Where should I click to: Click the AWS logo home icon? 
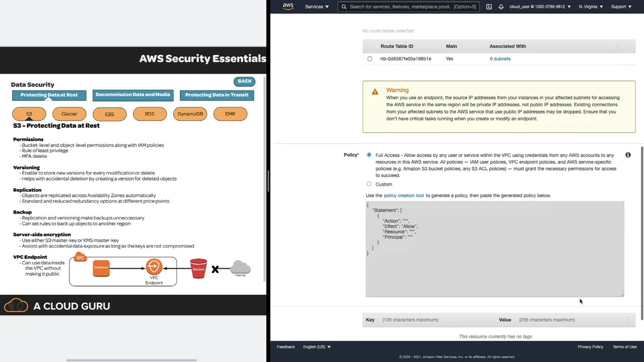(x=288, y=7)
